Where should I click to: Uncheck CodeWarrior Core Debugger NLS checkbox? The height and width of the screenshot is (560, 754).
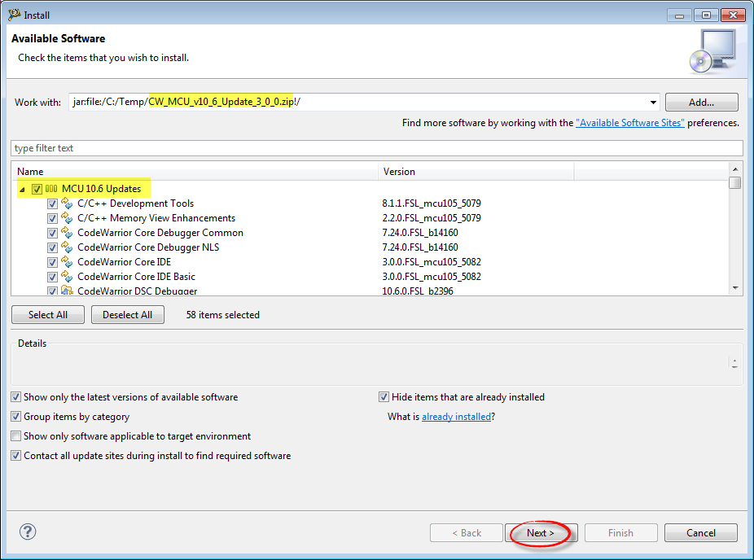pyautogui.click(x=52, y=247)
